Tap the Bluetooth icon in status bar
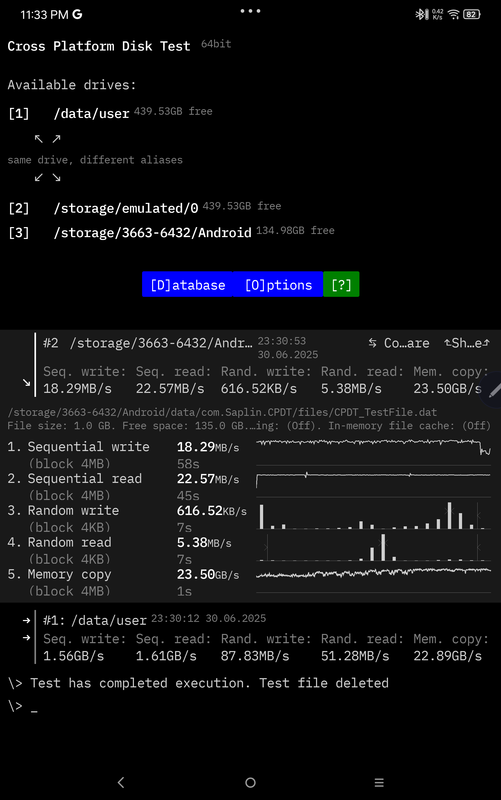Image resolution: width=501 pixels, height=800 pixels. 422,14
